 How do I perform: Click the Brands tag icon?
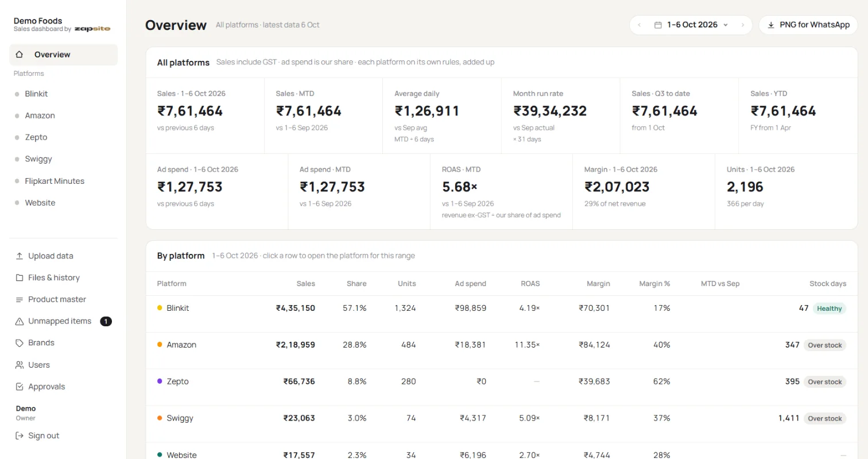tap(20, 343)
